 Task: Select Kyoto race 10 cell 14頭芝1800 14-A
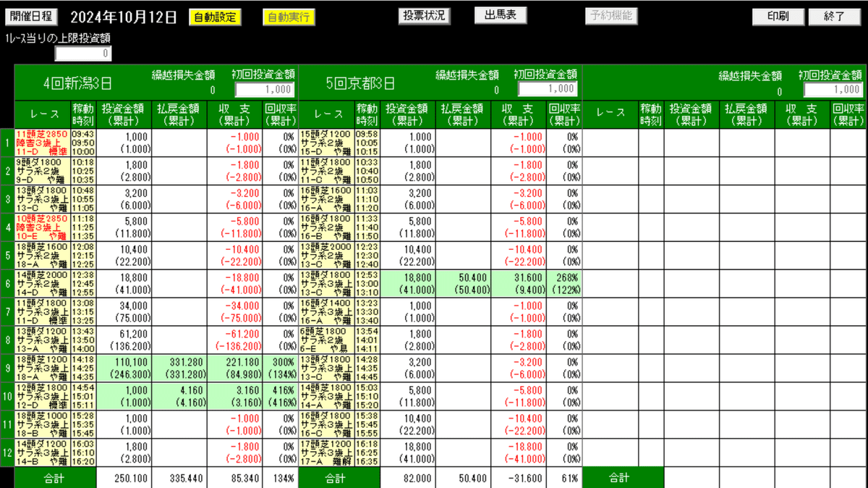[326, 396]
